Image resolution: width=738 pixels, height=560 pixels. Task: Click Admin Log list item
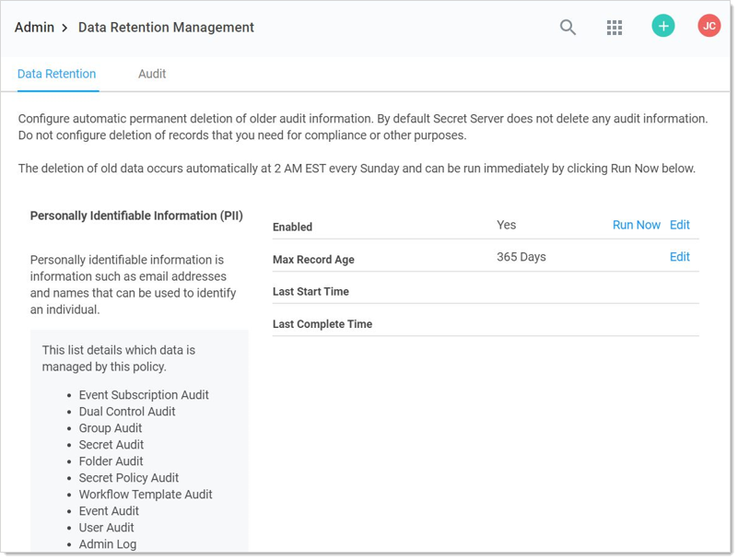107,544
